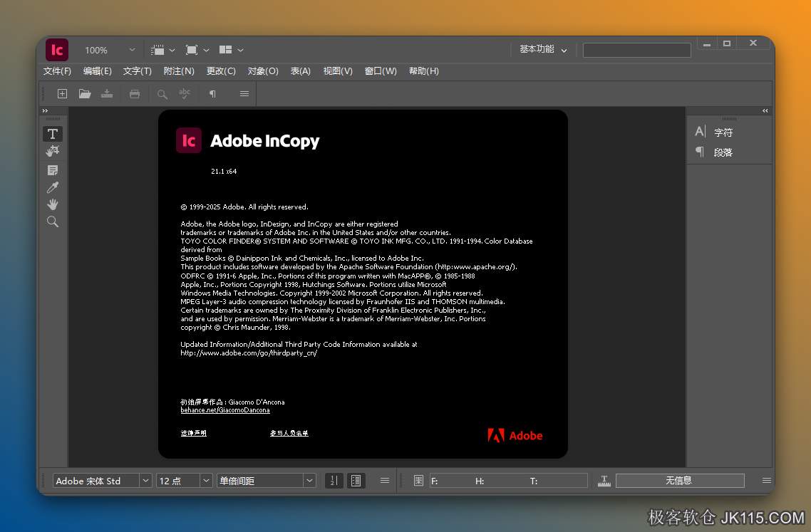
Task: Toggle the paragraph styles column icon
Action: 356,480
